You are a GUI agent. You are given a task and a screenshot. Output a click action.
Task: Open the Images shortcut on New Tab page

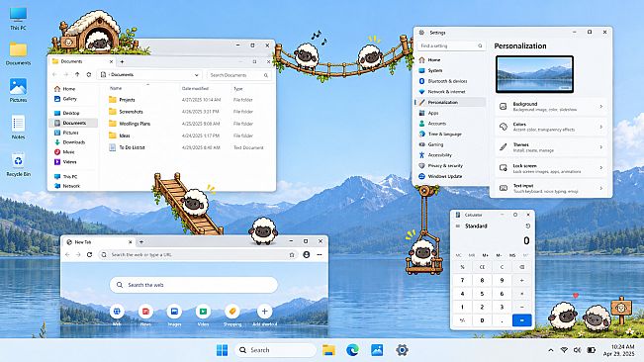[x=174, y=312]
